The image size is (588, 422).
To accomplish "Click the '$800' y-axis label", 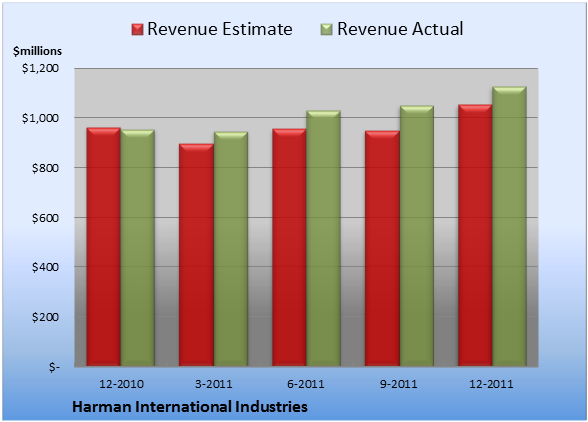I will 45,168.
